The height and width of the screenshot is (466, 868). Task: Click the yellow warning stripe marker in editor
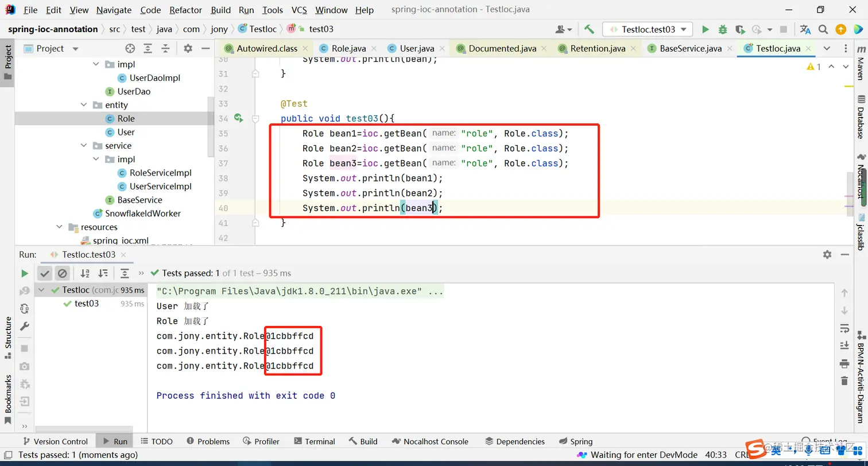click(x=849, y=87)
